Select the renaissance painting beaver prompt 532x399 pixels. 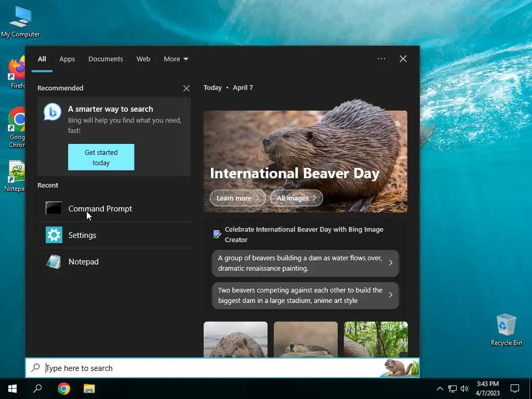pos(305,263)
